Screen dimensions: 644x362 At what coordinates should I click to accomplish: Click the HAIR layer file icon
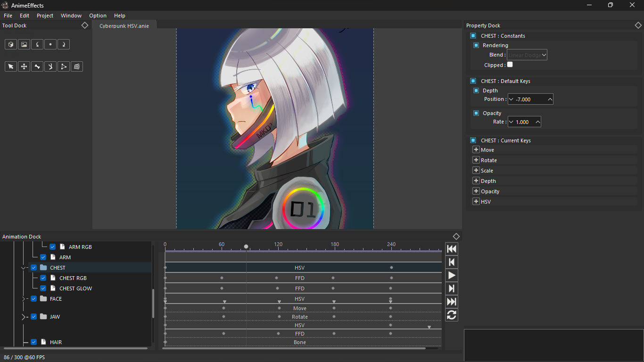[x=43, y=342]
